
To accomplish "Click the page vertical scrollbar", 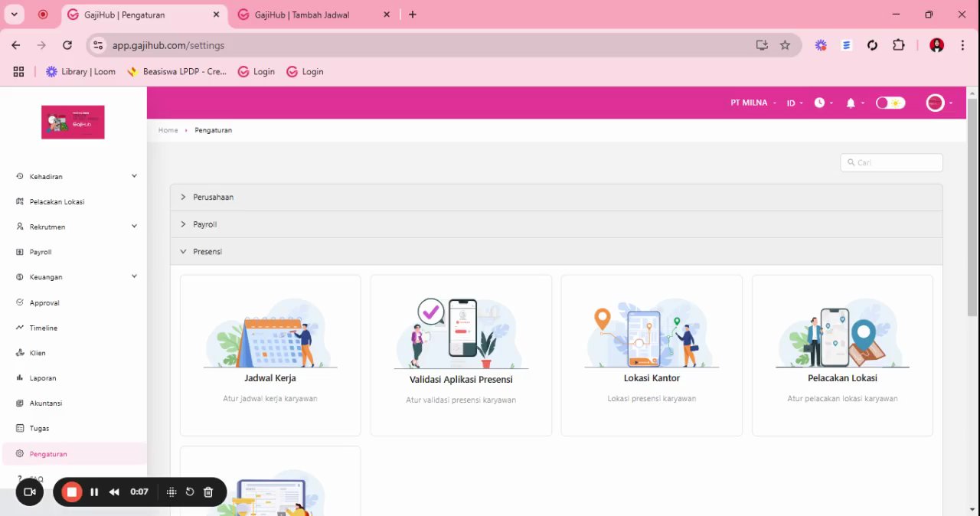I will [972, 207].
